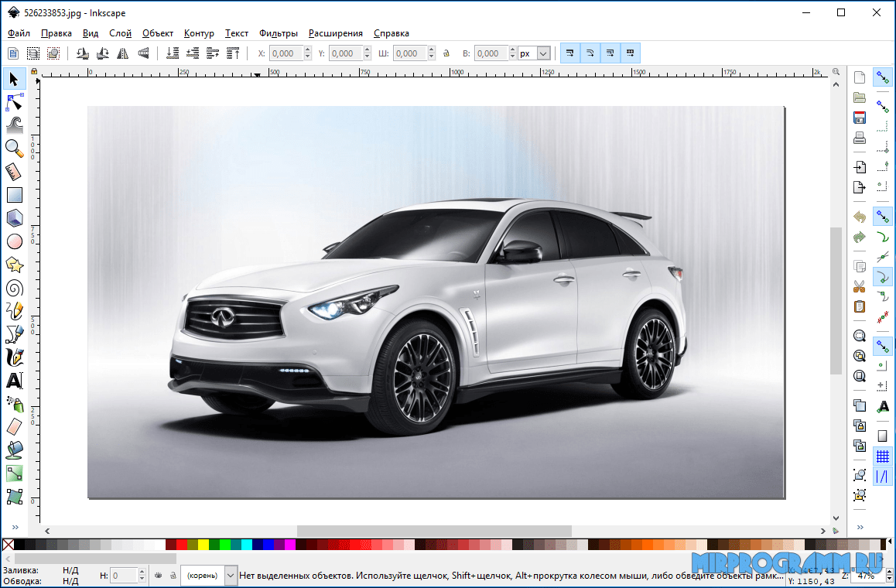Open the Фильтры menu
Viewport: 896px width, 588px height.
coord(279,33)
